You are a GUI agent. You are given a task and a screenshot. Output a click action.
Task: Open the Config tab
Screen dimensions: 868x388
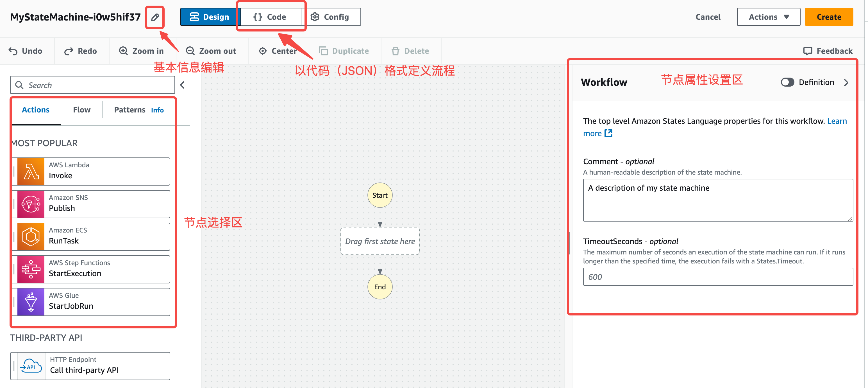pos(331,17)
